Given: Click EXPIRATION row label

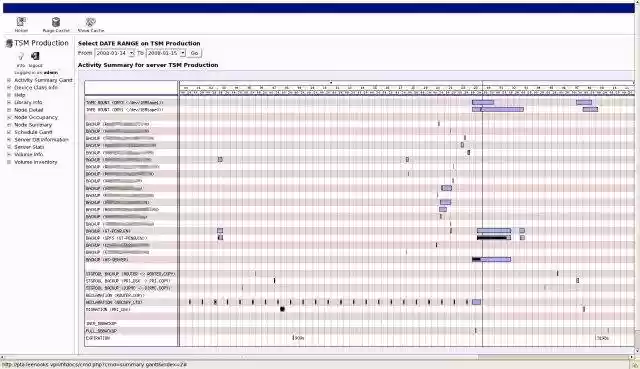Looking at the screenshot, I should tap(98, 338).
